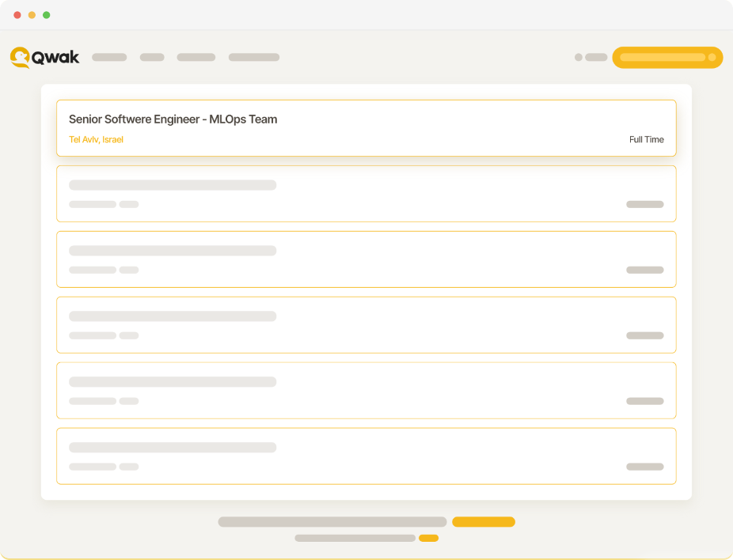Viewport: 733px width, 560px height.
Task: Select the fourth job card in the list
Action: coord(366,325)
